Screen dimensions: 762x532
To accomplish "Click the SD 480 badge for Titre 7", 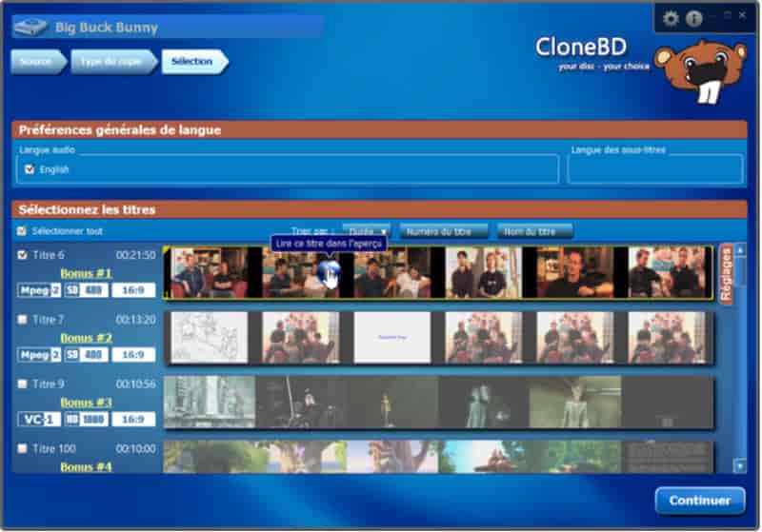I will click(86, 355).
